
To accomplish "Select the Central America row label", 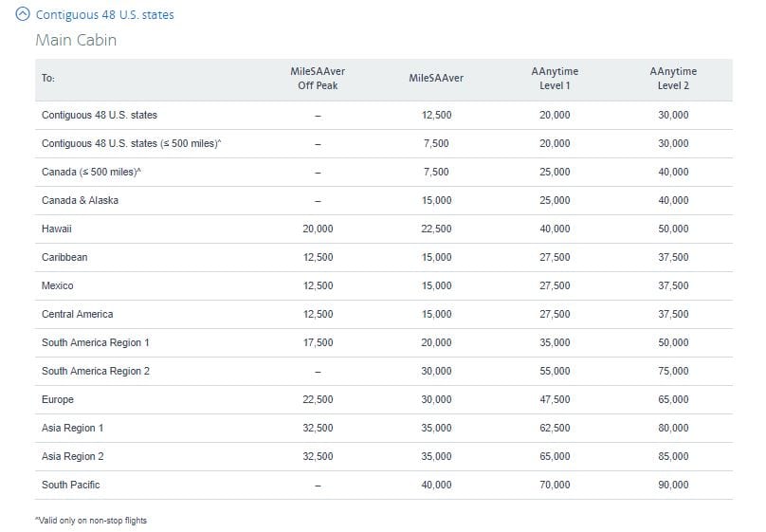I will (x=77, y=314).
